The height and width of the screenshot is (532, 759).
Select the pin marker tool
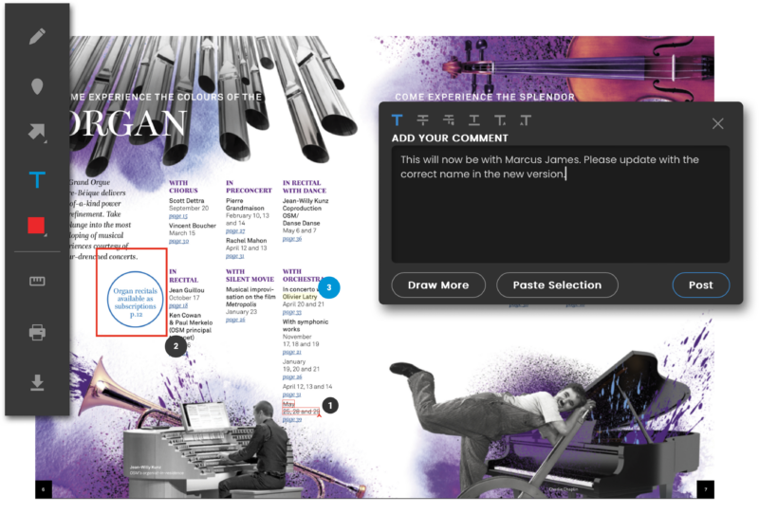coord(37,86)
